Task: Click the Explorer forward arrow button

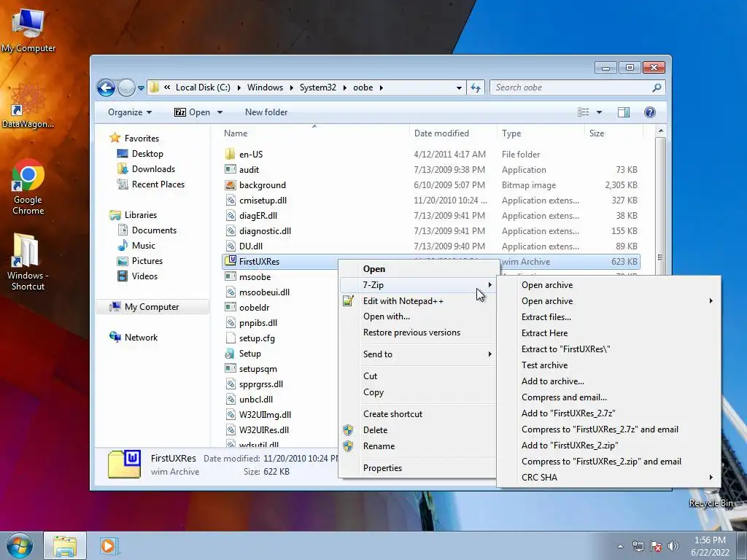Action: click(x=125, y=87)
